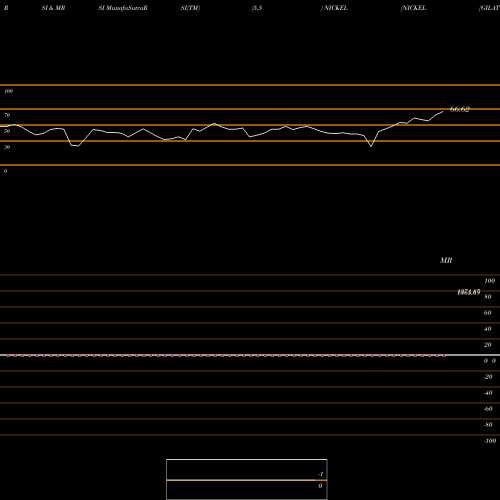Click the ') NICKEL' header label
Viewport: 500px width, 500px height.
pos(334,8)
